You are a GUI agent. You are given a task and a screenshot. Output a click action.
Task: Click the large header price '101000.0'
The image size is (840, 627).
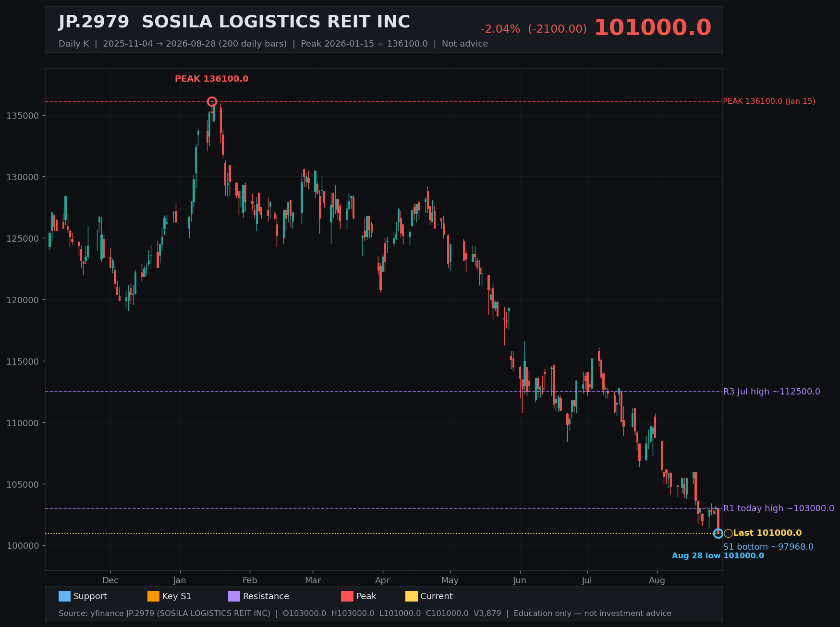(x=653, y=27)
